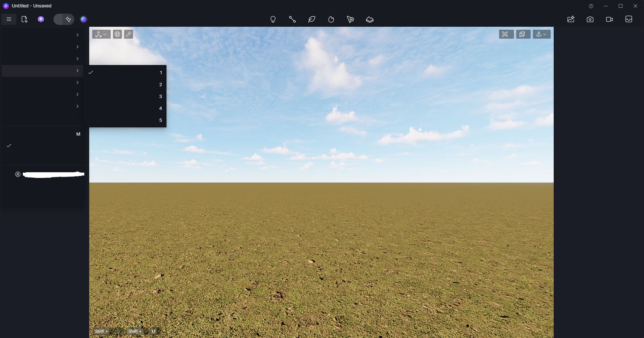This screenshot has height=338, width=644.
Task: Toggle the checked item below shortcut M
Action: (42, 146)
